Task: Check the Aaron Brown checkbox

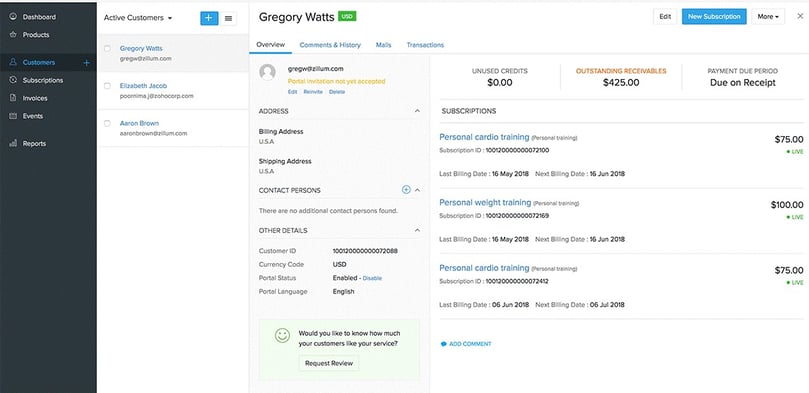Action: (x=107, y=123)
